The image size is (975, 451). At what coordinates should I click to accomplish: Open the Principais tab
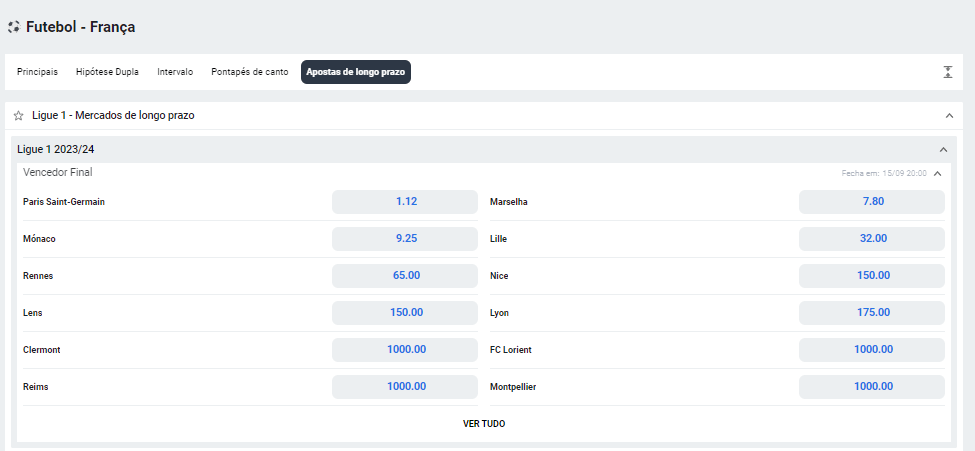tap(37, 72)
